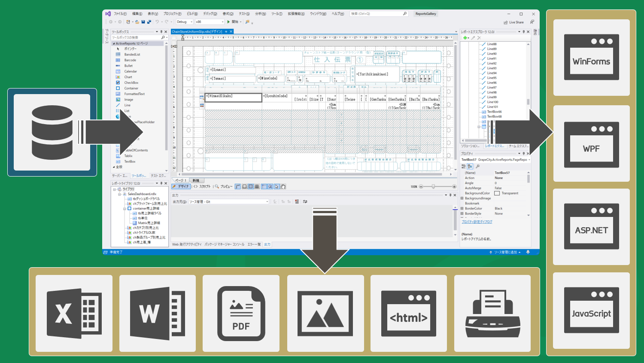
Task: Click the clear all output icon
Action: click(x=297, y=201)
